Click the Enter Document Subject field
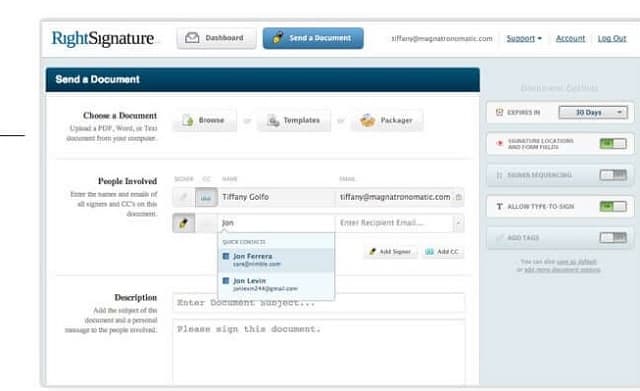 click(x=319, y=303)
